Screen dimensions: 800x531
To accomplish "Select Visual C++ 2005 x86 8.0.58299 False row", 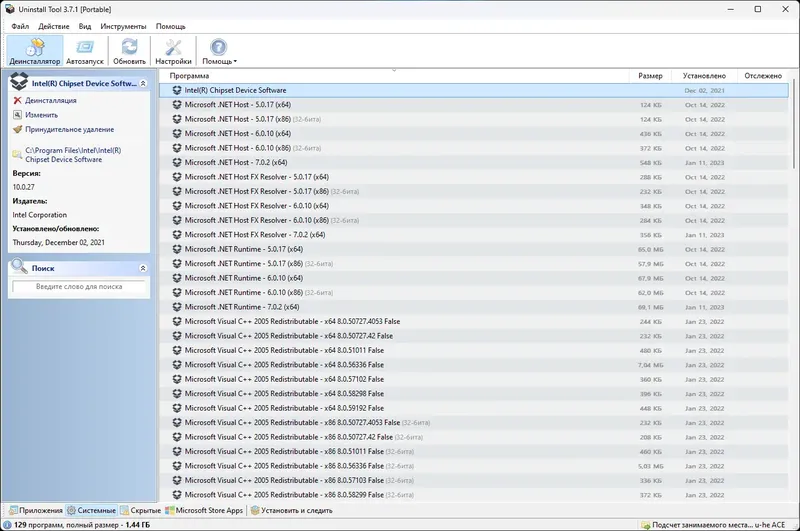I will click(473, 495).
